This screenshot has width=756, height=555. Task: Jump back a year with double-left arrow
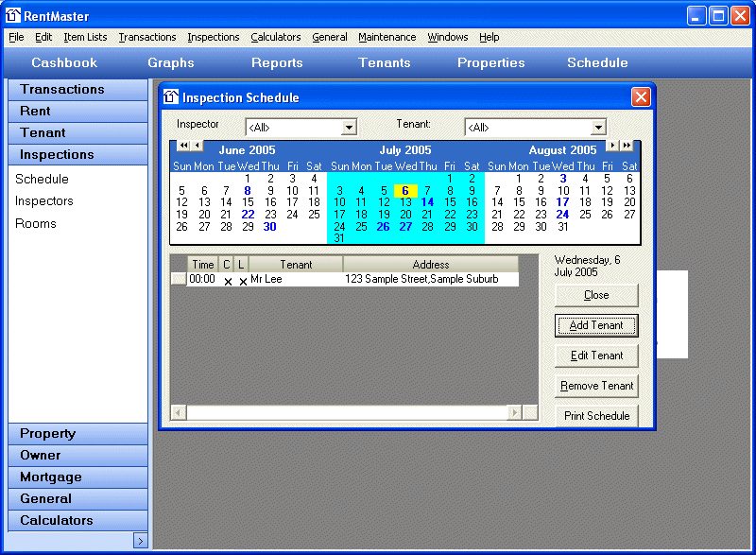click(x=183, y=146)
